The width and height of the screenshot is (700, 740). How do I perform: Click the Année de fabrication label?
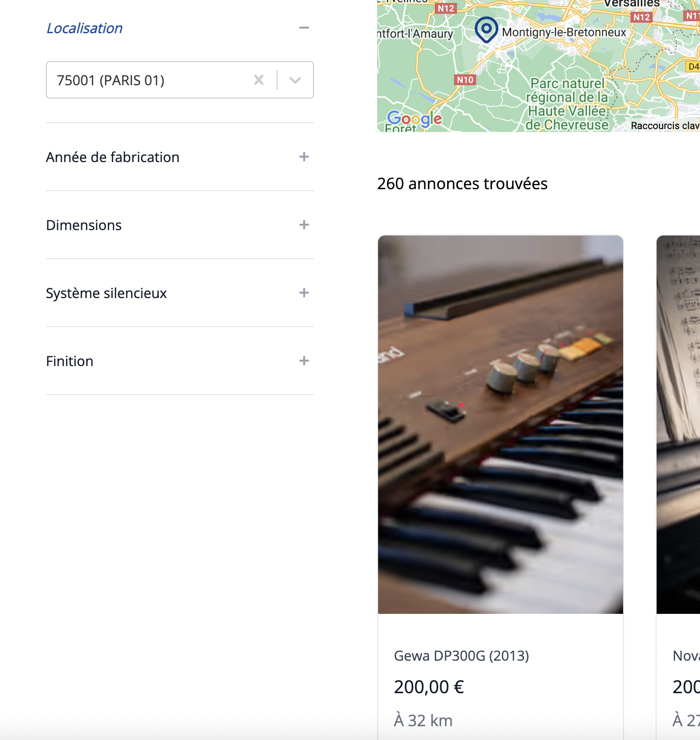point(113,157)
